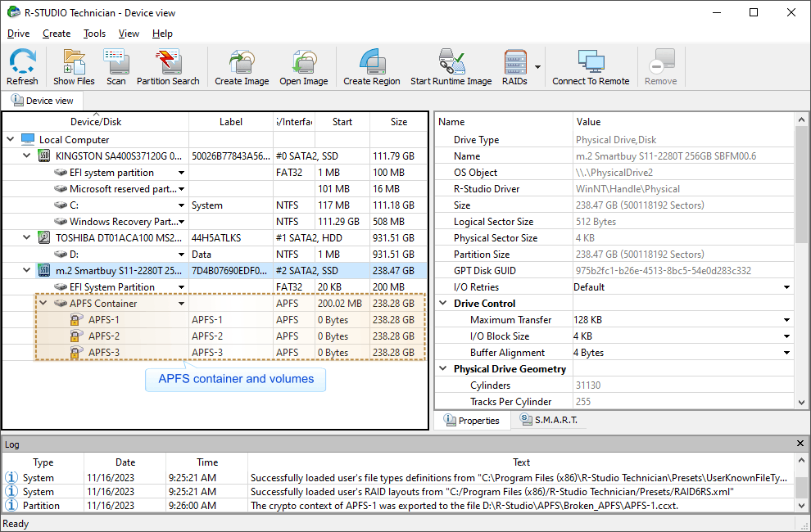Sort by the Size column header
This screenshot has height=532, width=811.
click(399, 121)
